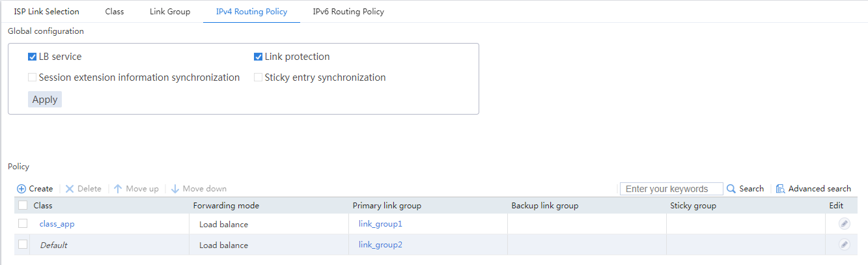Tick the select-all checkbox in table header
This screenshot has height=265, width=868.
tap(23, 205)
